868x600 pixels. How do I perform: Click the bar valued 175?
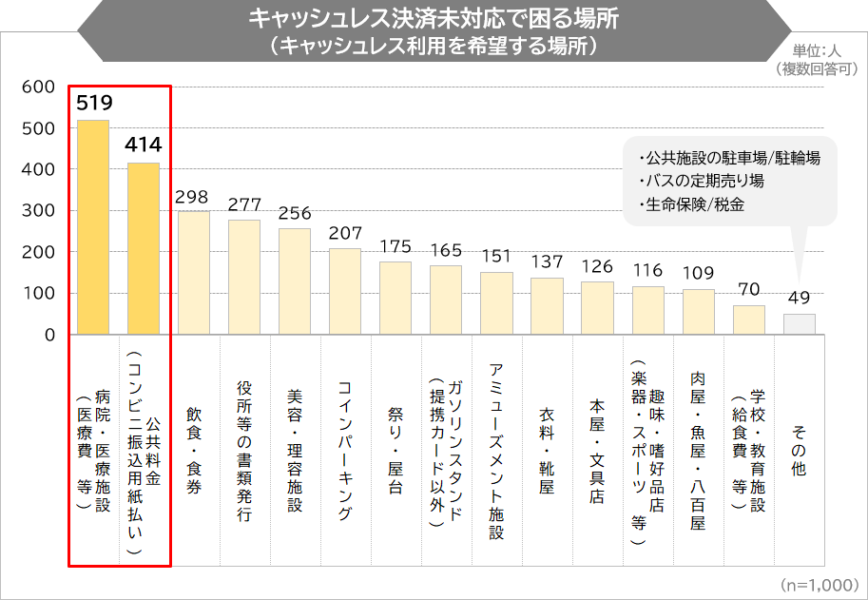point(395,298)
